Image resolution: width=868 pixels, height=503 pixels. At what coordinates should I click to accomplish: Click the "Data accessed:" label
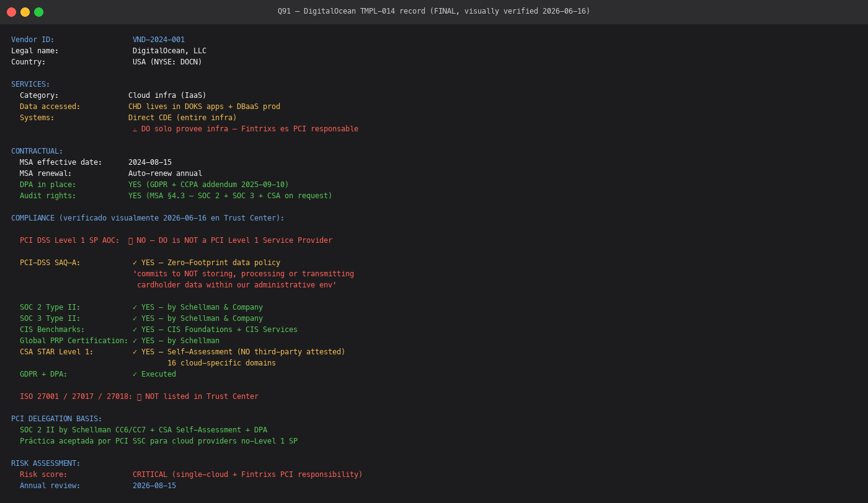(50, 107)
